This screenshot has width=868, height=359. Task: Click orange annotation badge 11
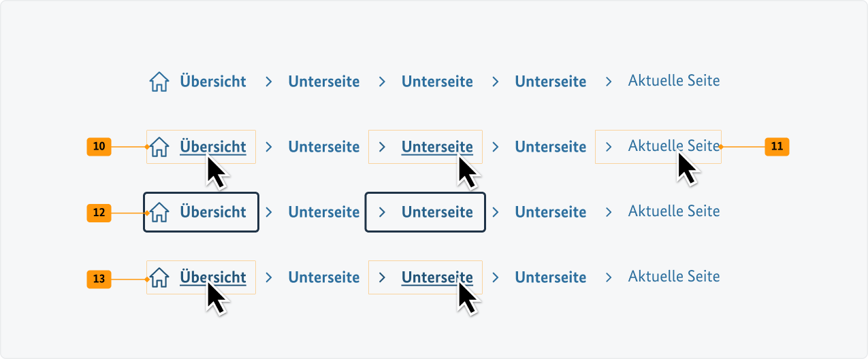[777, 146]
